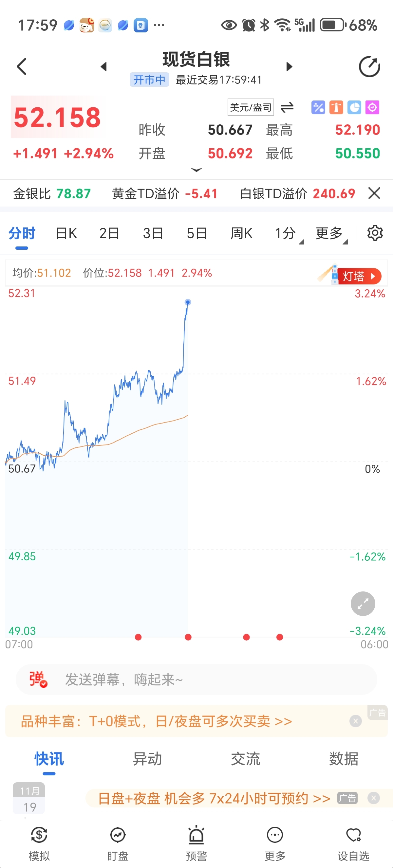Tap the 盯盘 watch icon
The image size is (393, 868).
[118, 841]
